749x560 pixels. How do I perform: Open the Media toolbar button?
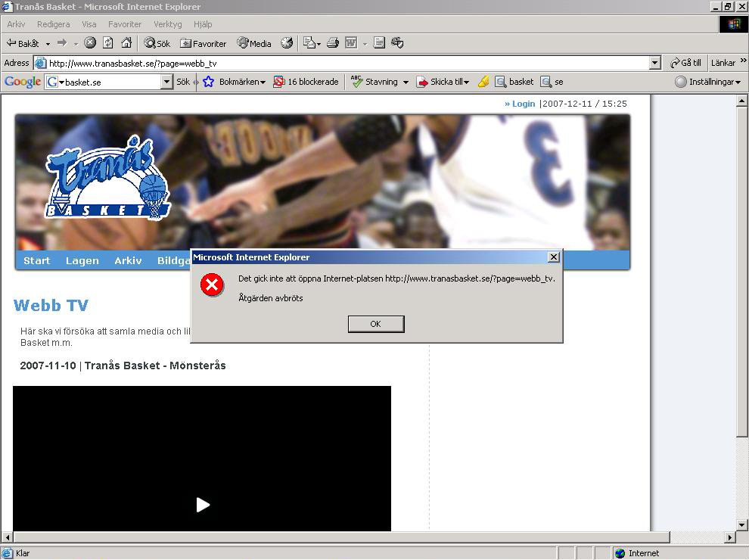254,43
